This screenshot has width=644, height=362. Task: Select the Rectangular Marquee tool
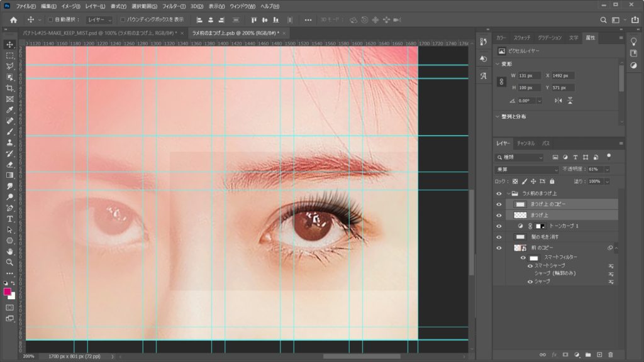coord(10,55)
